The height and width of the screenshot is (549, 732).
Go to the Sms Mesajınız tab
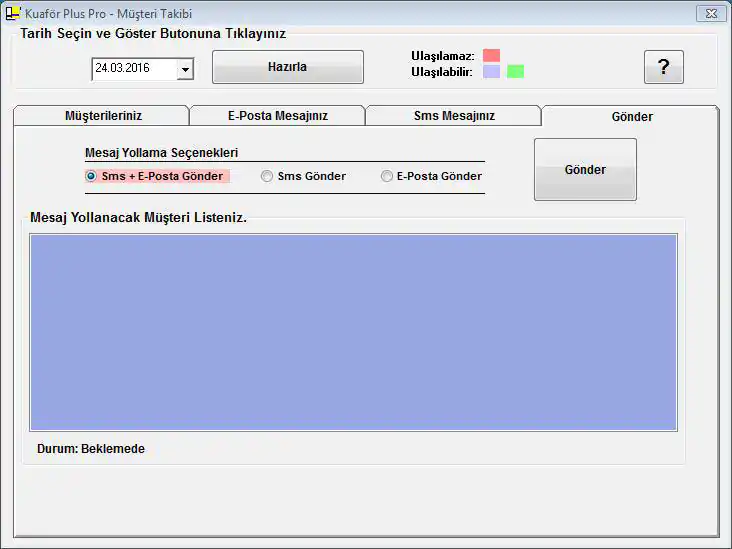click(x=453, y=116)
